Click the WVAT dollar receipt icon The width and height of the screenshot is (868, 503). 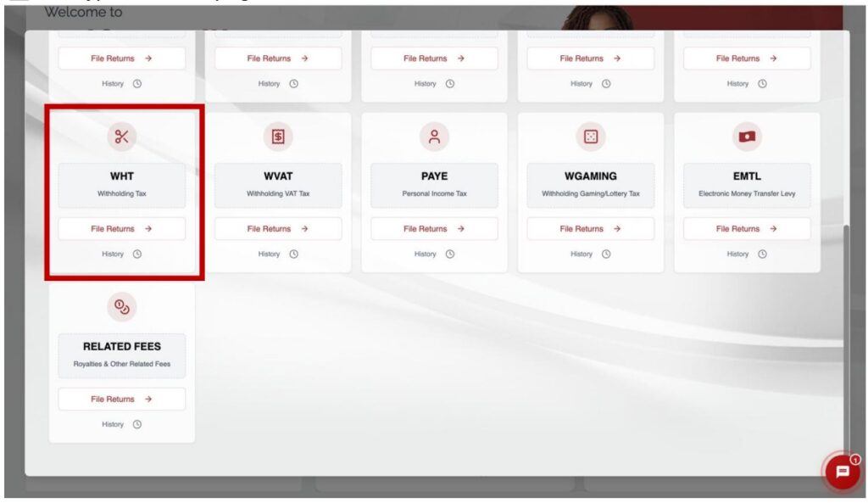pyautogui.click(x=278, y=137)
